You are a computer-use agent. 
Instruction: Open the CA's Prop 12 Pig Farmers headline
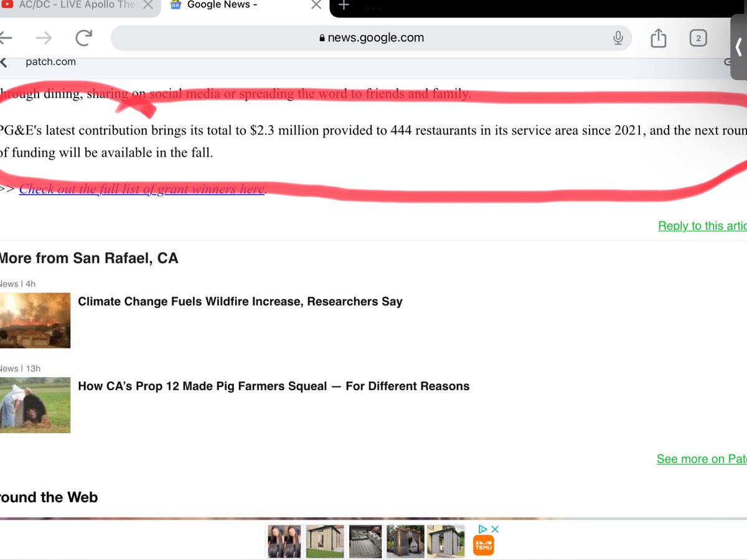274,386
